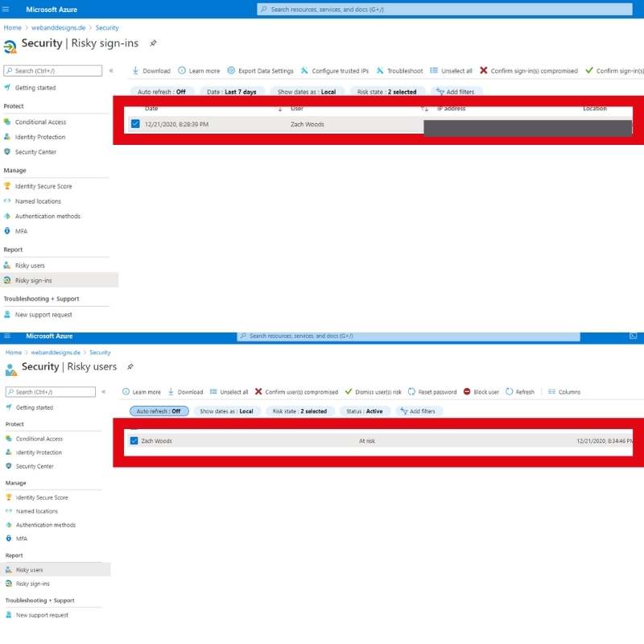
Task: Click Learn more in Risky users toolbar
Action: click(142, 392)
